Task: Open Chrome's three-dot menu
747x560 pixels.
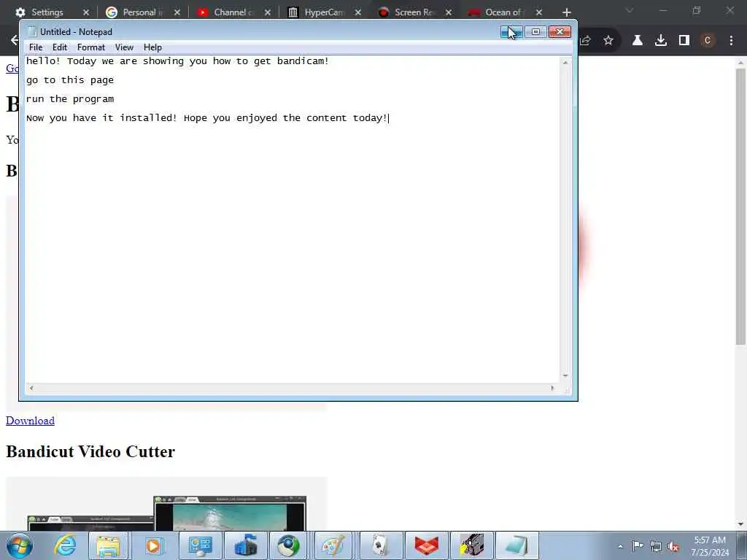Action: click(x=731, y=41)
